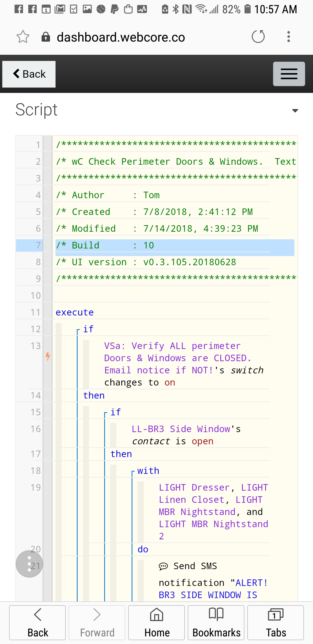The image size is (313, 644).
Task: Tap the floating three-dot action button
Action: coord(29,564)
